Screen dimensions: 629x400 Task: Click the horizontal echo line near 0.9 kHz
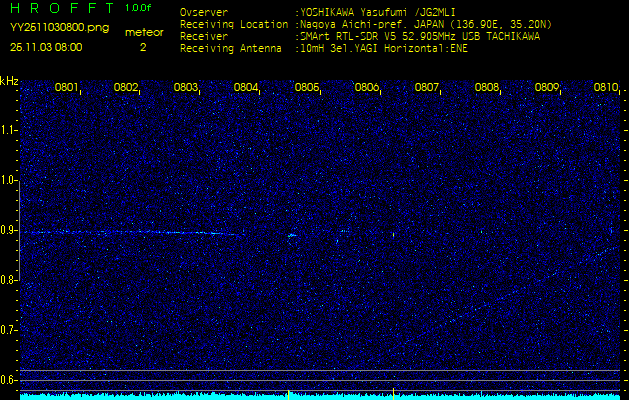(130, 233)
